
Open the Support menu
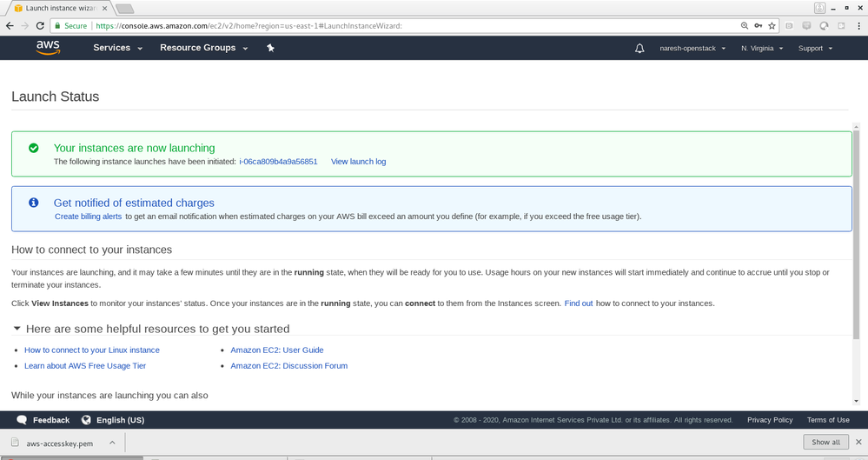coord(815,49)
